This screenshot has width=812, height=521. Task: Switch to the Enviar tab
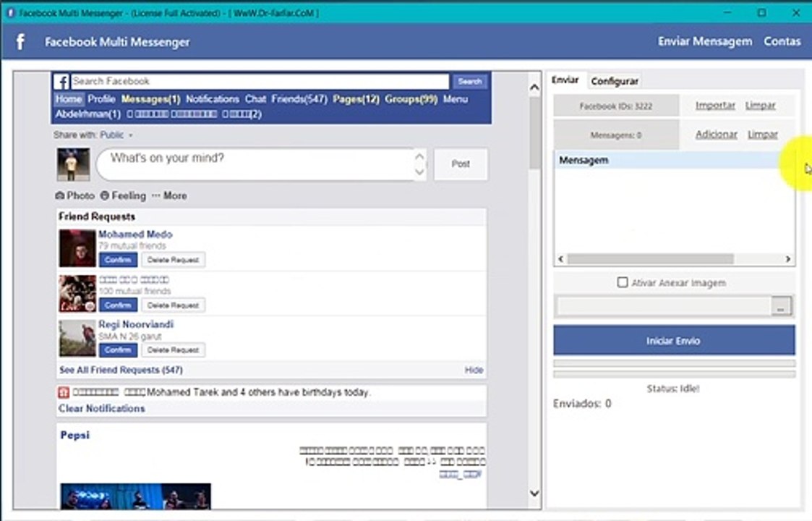coord(565,80)
